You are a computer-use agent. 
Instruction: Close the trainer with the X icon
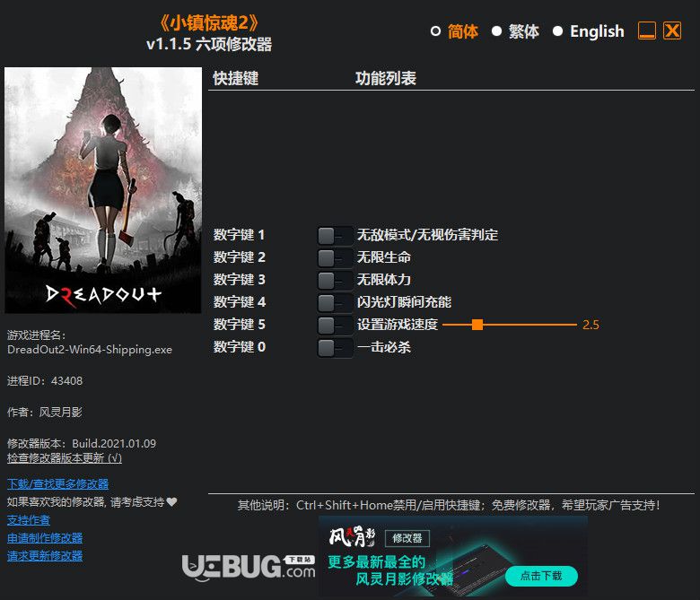[x=672, y=30]
